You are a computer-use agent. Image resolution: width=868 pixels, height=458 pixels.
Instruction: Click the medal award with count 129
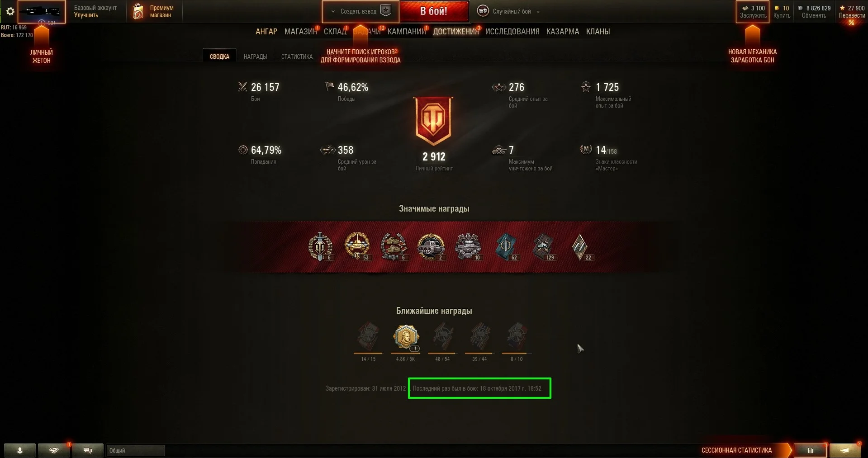(543, 247)
